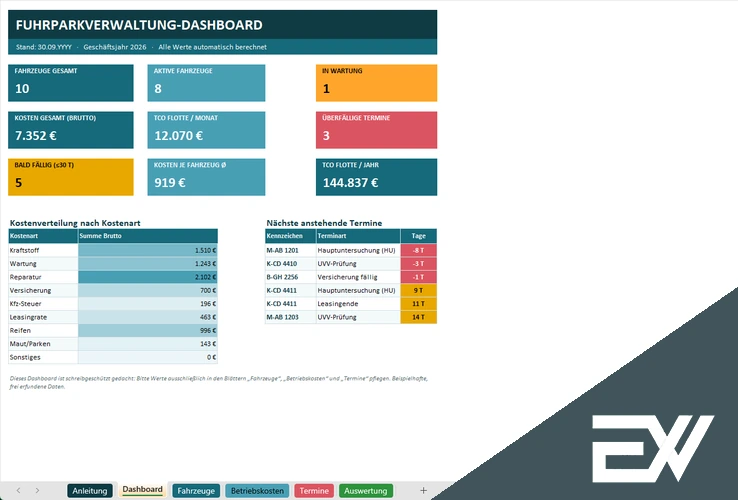
Task: Click the 9 T days cell
Action: 418,290
